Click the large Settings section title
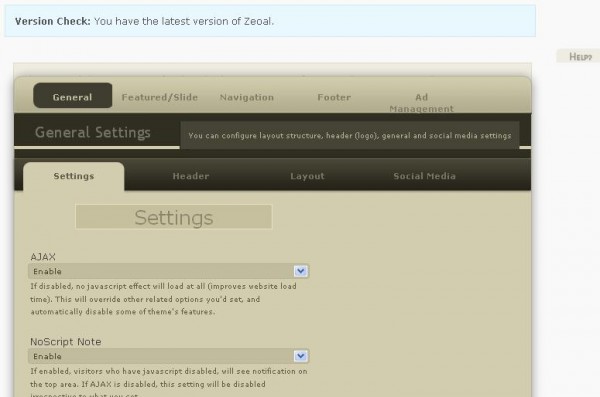Screen dimensions: 600x397 [174, 217]
